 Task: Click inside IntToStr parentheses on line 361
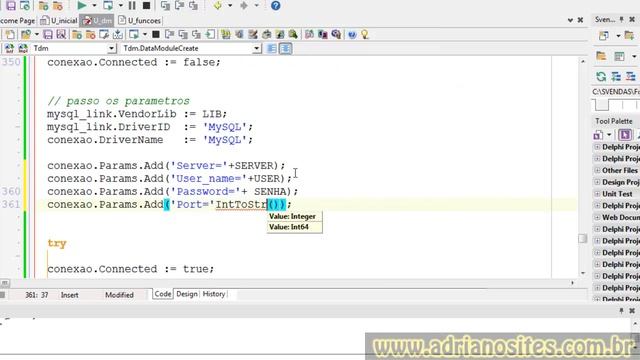[276, 204]
